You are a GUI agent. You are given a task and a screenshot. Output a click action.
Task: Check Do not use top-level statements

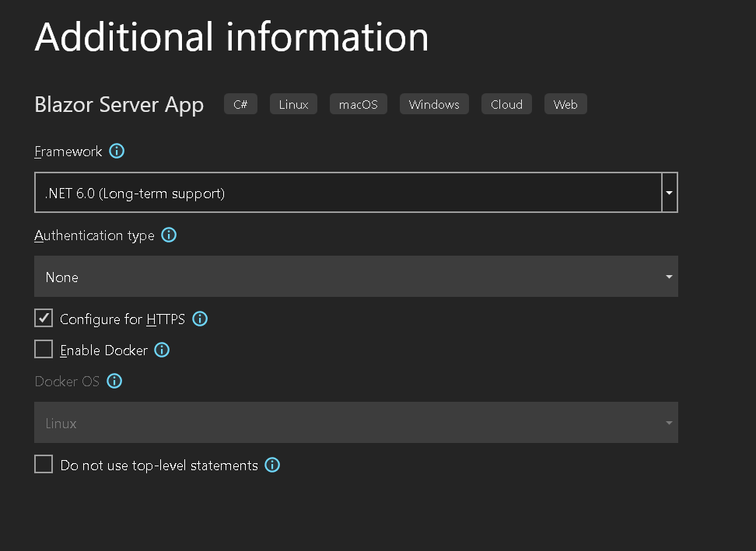pos(44,464)
